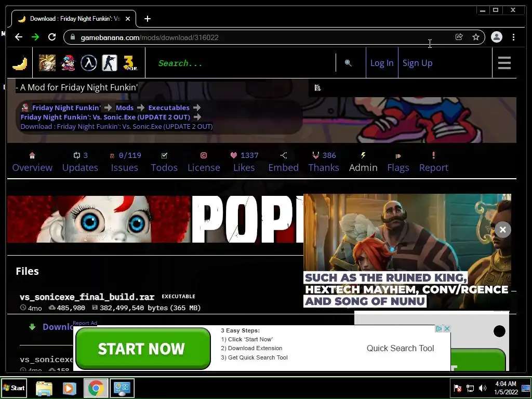
Task: Open the Control Panel taskbar icon
Action: click(x=122, y=388)
